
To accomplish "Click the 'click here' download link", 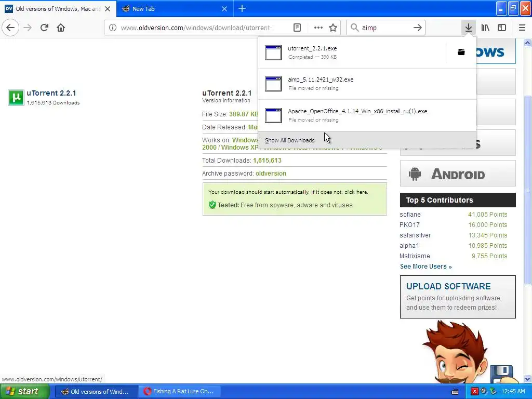I will (x=356, y=192).
